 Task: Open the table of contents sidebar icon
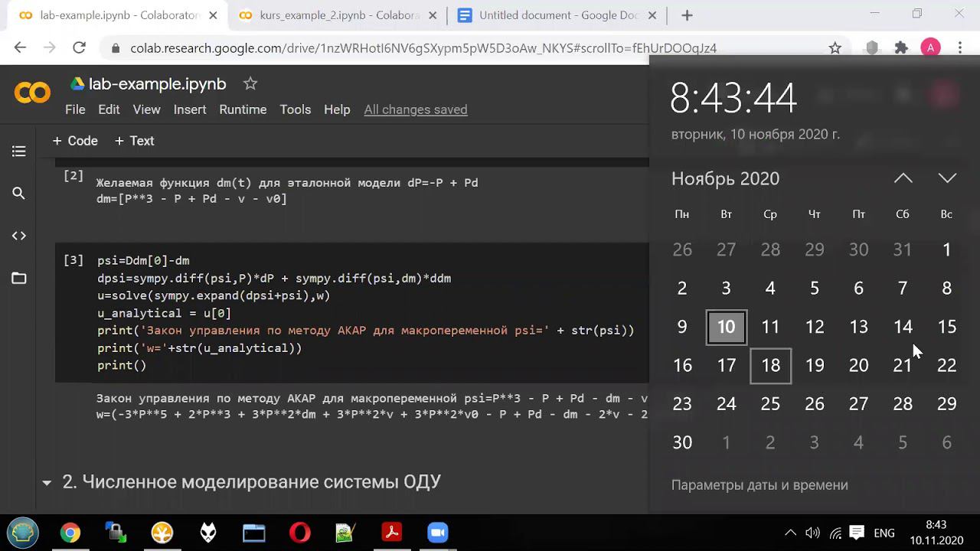pyautogui.click(x=19, y=152)
